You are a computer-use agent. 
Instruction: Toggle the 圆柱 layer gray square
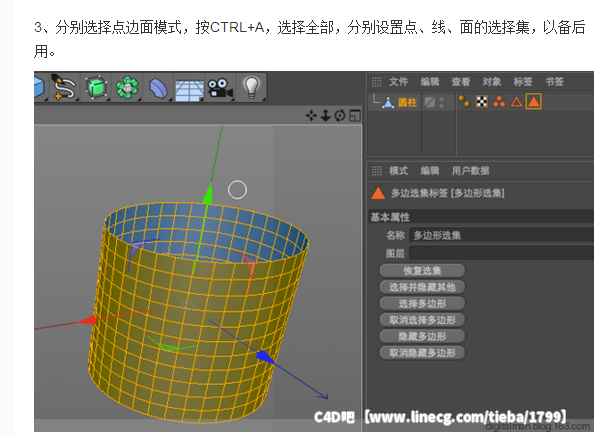pos(428,101)
